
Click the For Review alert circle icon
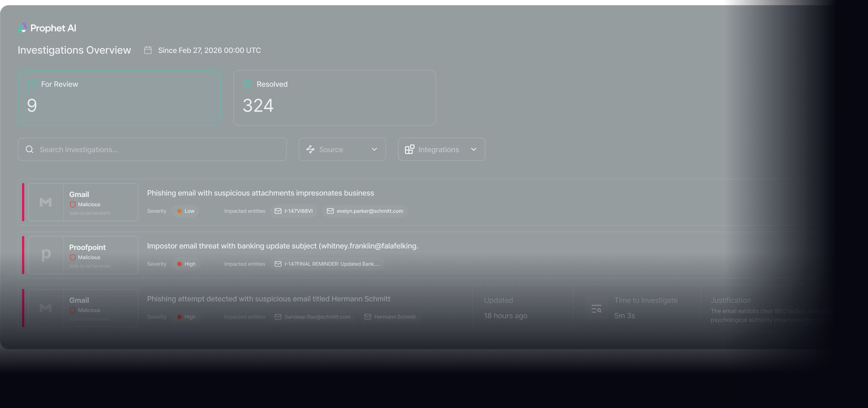[32, 84]
